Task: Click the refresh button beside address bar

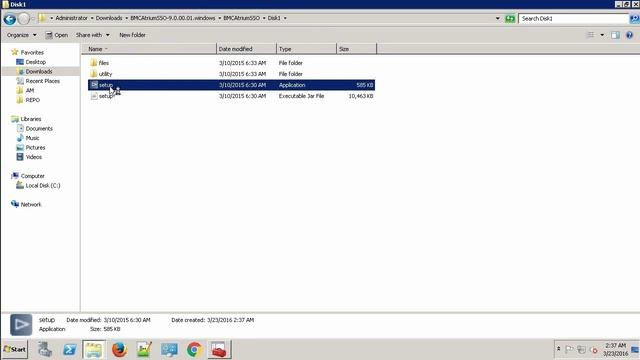Action: coord(510,18)
